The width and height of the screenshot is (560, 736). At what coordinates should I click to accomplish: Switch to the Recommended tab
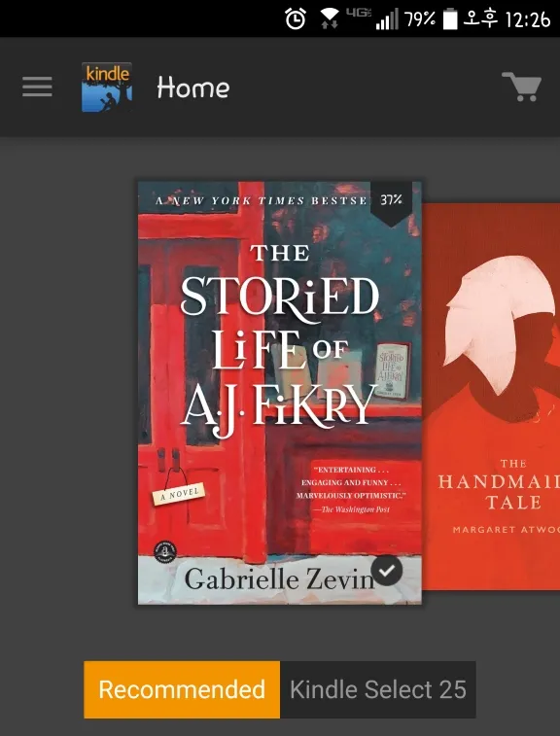coord(182,689)
